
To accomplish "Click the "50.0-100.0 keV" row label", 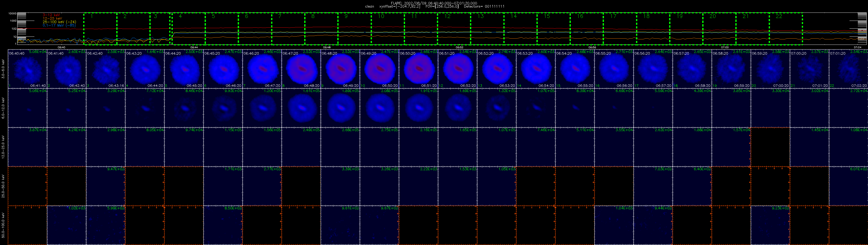I will coord(3,225).
